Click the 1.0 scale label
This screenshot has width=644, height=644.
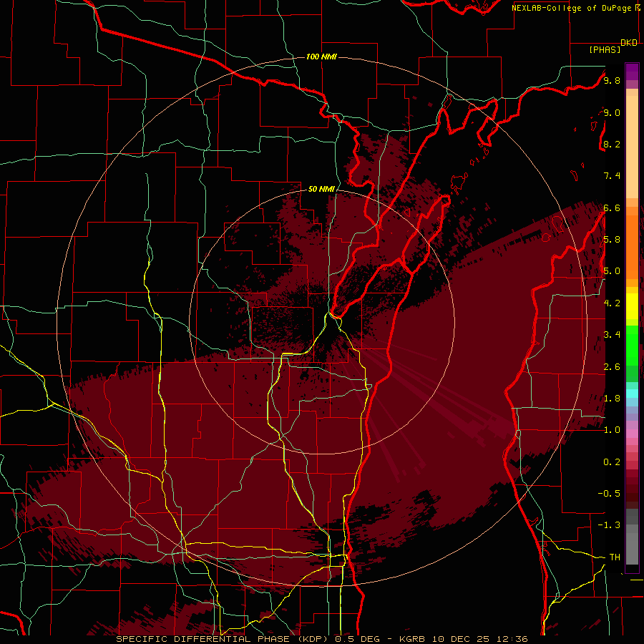click(x=612, y=430)
